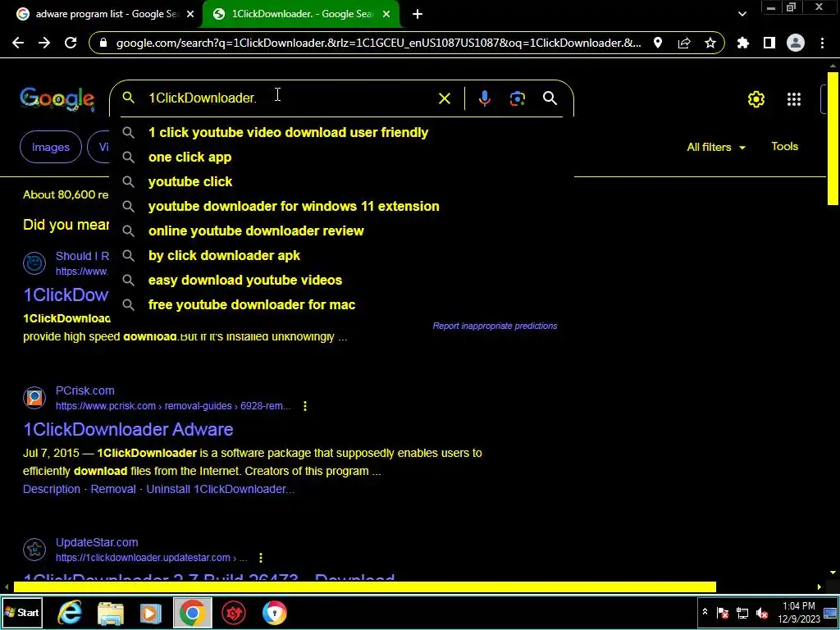Open the taskbar clock showing 1:04 PM
The height and width of the screenshot is (630, 840).
(x=799, y=612)
